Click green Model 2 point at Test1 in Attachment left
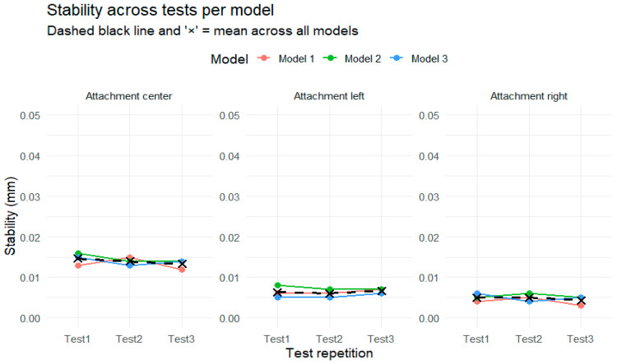 pos(278,285)
